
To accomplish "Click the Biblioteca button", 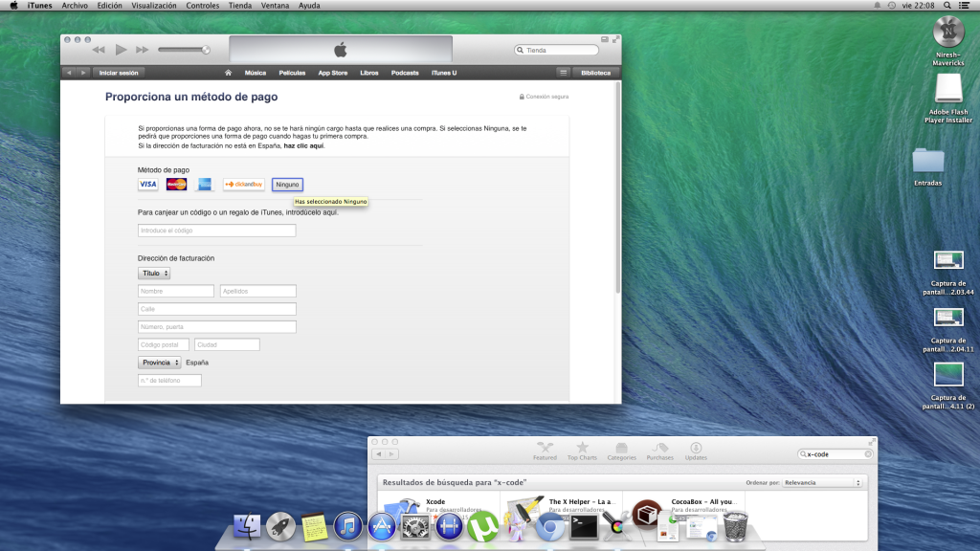I will (x=595, y=73).
